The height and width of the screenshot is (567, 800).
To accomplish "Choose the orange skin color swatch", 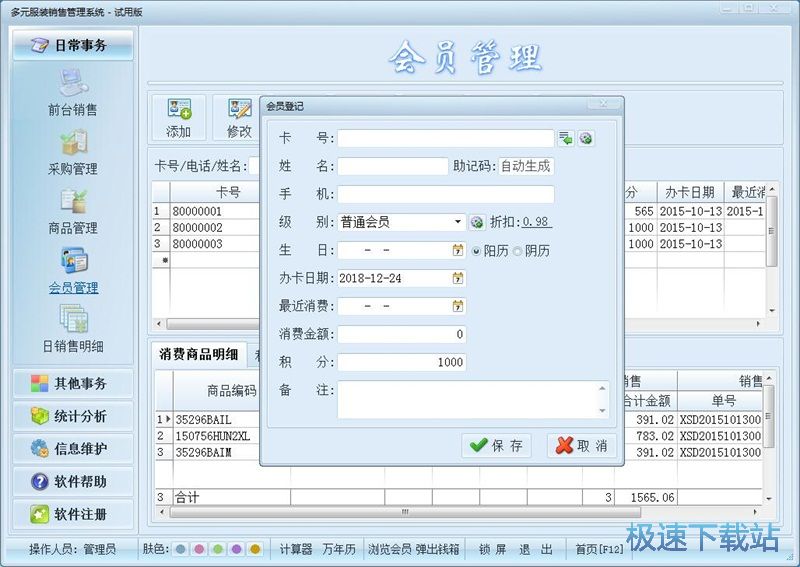I will [255, 549].
